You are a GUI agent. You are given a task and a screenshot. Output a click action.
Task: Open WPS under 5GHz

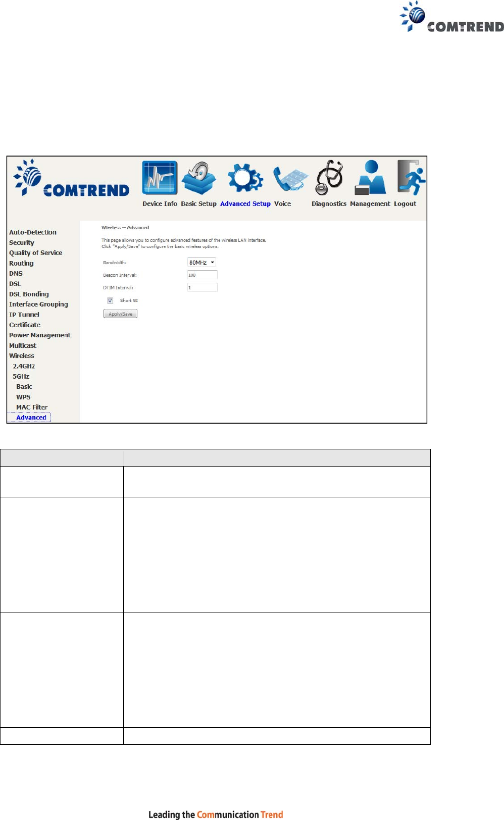[x=23, y=397]
